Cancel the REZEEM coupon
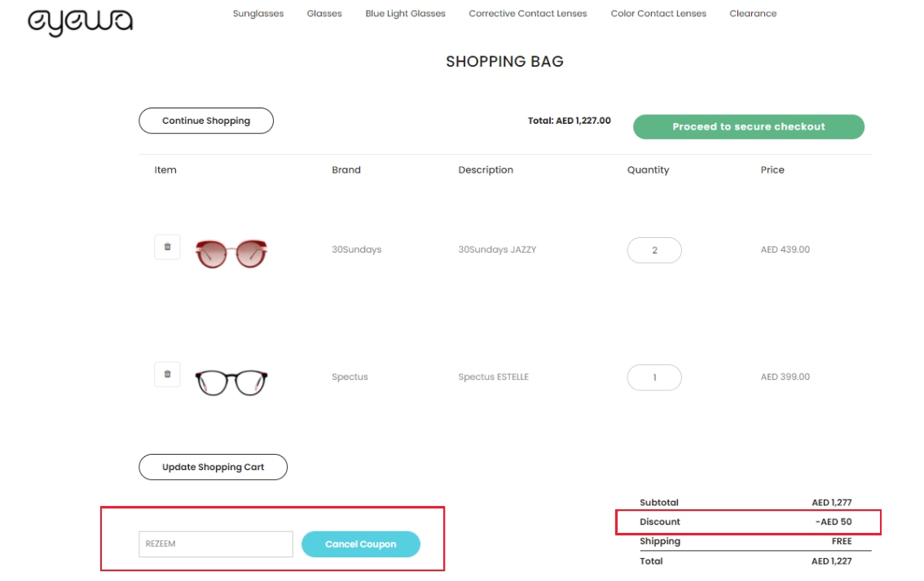 pyautogui.click(x=361, y=544)
